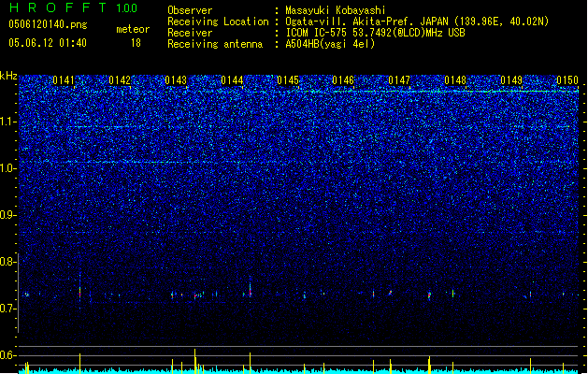Viewport: 588px width, 374px height.
Task: Click the 1.1 frequency axis label
Action: pos(7,122)
